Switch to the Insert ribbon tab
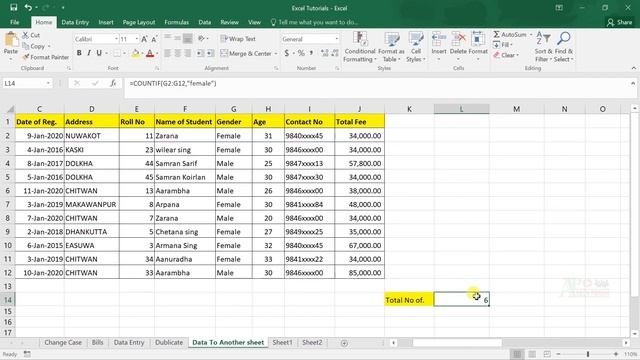Viewport: 640px width, 360px height. pyautogui.click(x=106, y=22)
